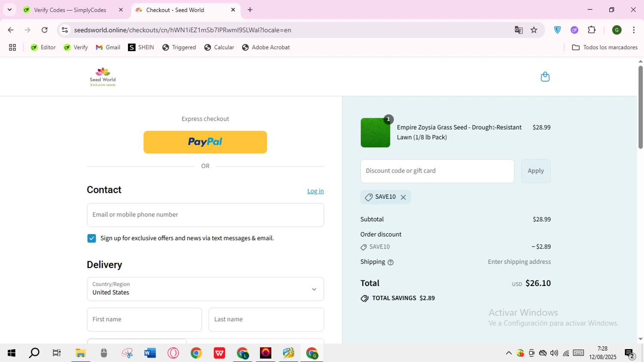This screenshot has width=644, height=362.
Task: Open the SHEIN bookmark
Action: click(141, 48)
